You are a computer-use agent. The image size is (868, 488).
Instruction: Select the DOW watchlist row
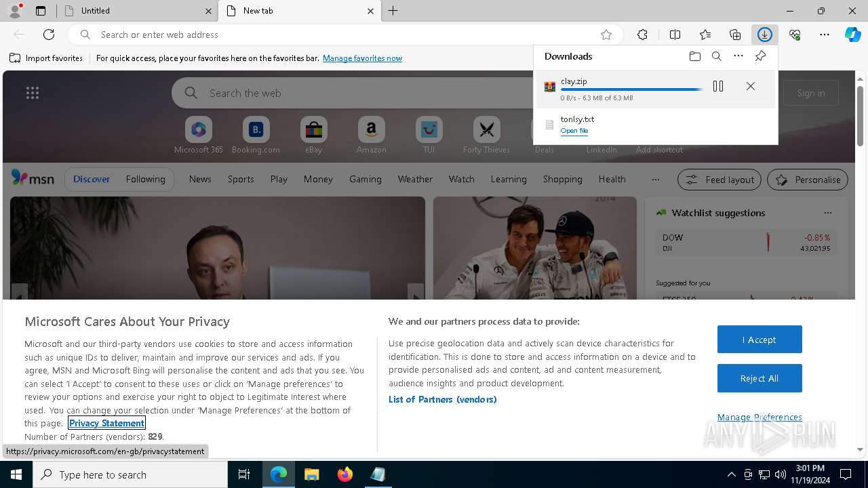click(x=746, y=243)
